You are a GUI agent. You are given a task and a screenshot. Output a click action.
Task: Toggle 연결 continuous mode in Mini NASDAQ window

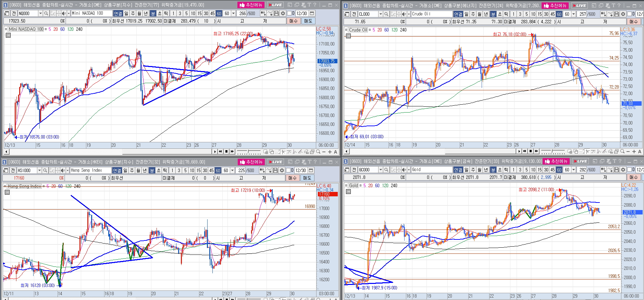[x=118, y=13]
